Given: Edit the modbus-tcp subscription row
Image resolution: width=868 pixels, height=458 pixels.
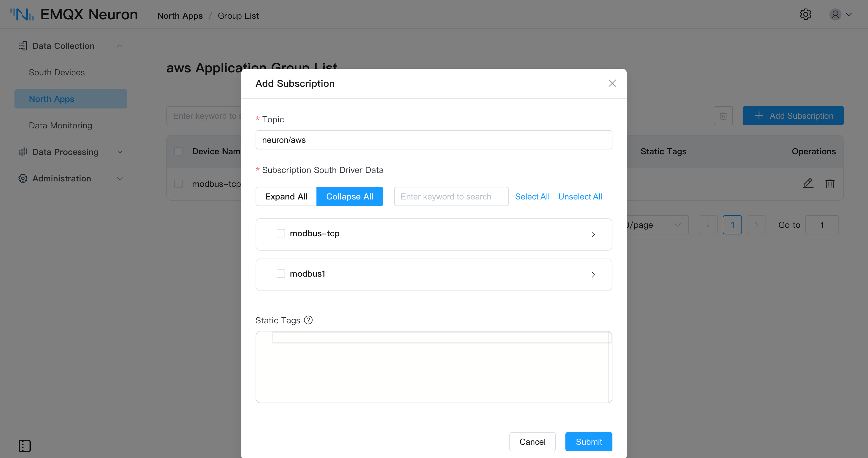Looking at the screenshot, I should pyautogui.click(x=808, y=184).
